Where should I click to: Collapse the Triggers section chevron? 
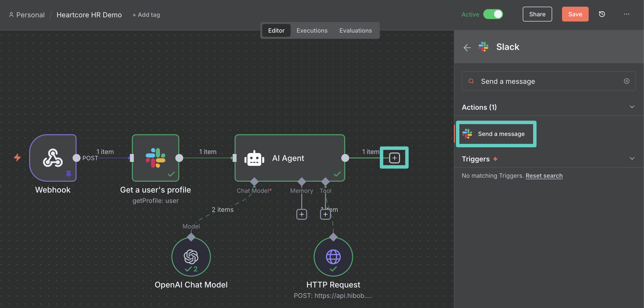click(x=632, y=159)
